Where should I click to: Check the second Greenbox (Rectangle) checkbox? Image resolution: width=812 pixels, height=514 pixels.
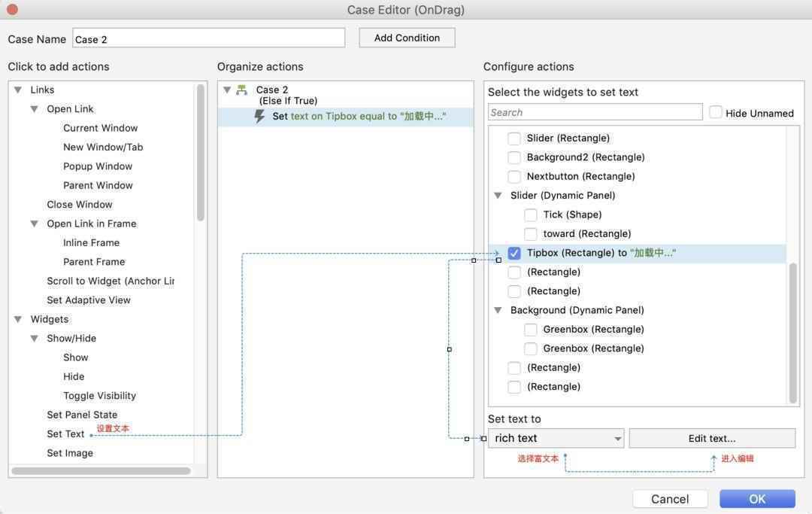tap(530, 348)
